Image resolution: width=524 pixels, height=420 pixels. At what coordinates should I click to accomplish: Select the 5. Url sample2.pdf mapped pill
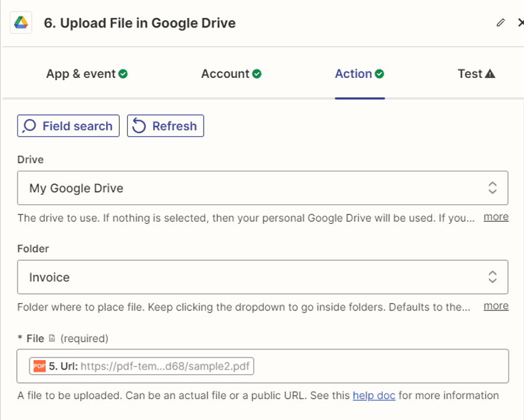(x=141, y=366)
